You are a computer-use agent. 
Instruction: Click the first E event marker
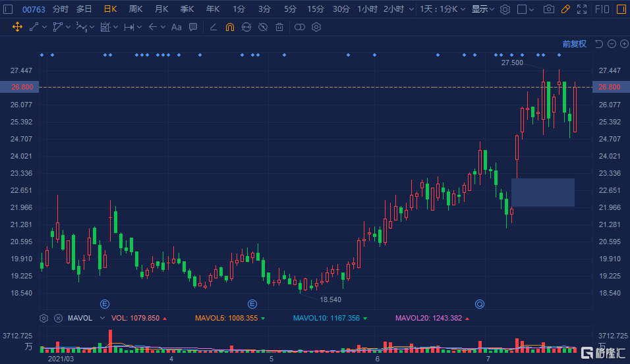[105, 304]
